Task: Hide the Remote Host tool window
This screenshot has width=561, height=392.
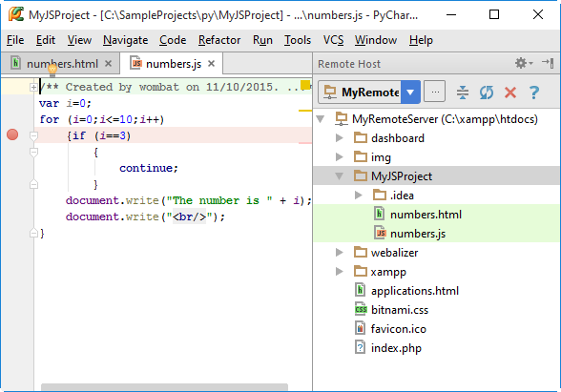Action: pyautogui.click(x=548, y=63)
